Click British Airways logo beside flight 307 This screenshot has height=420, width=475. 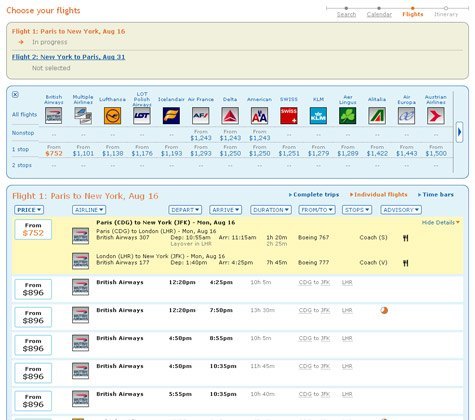[x=80, y=236]
